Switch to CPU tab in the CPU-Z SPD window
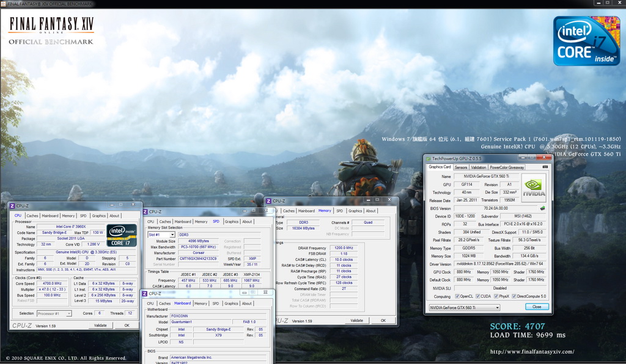The width and height of the screenshot is (626, 364). point(150,222)
